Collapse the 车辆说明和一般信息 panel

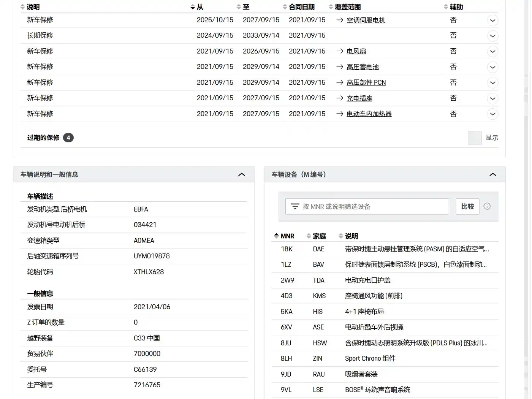[242, 174]
